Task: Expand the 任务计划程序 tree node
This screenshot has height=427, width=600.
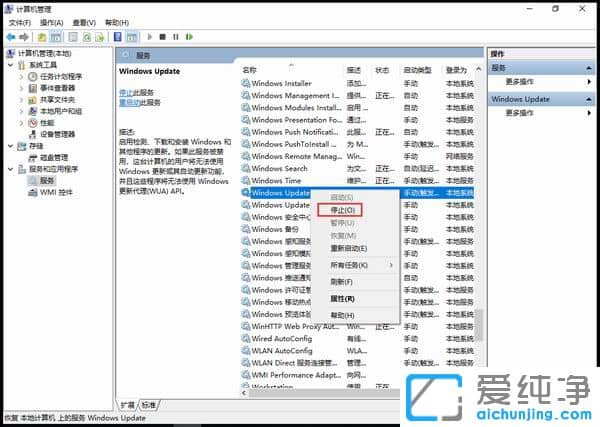Action: pyautogui.click(x=21, y=77)
